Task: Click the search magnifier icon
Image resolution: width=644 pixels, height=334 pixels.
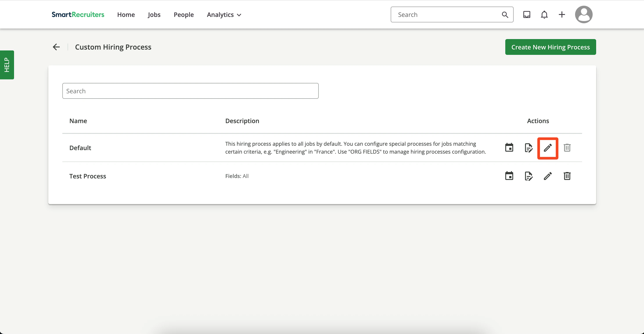Action: [505, 14]
